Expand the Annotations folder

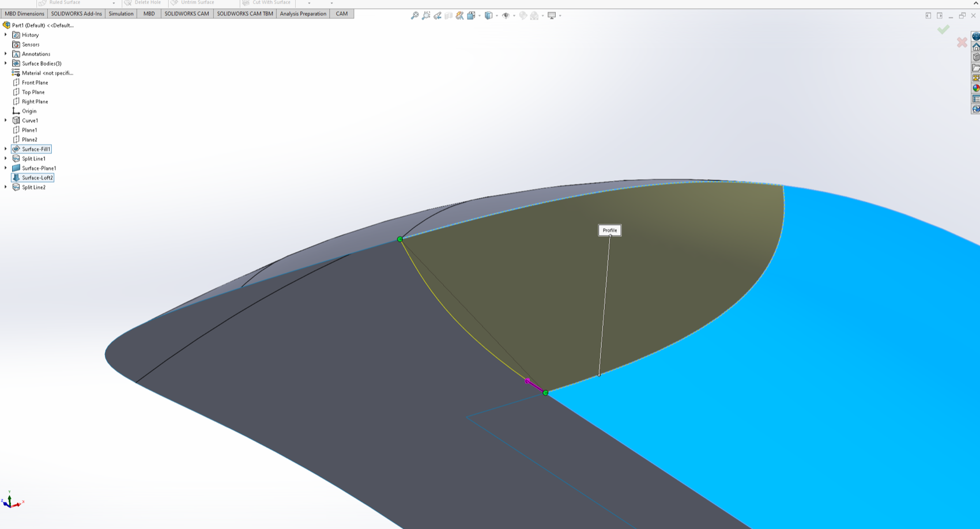6,54
